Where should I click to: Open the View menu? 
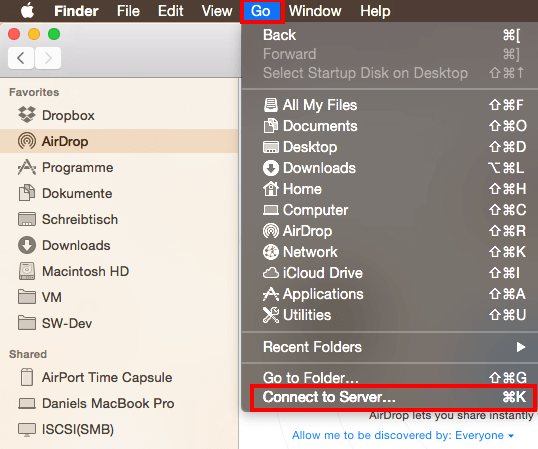pos(217,11)
